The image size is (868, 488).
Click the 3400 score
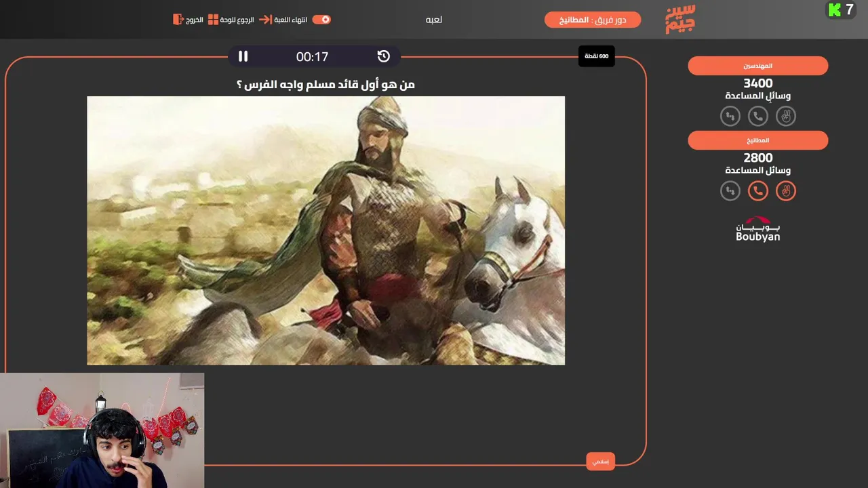(x=758, y=83)
